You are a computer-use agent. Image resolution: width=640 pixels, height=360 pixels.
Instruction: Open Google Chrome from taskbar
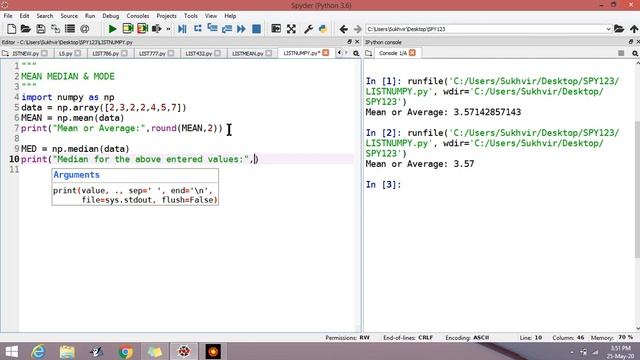[x=125, y=351]
